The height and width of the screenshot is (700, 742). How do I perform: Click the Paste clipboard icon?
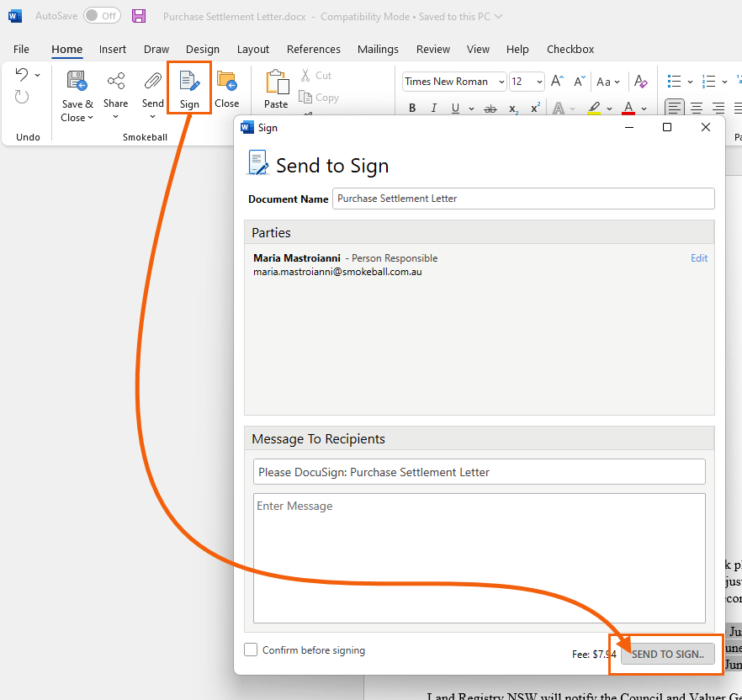click(x=278, y=82)
